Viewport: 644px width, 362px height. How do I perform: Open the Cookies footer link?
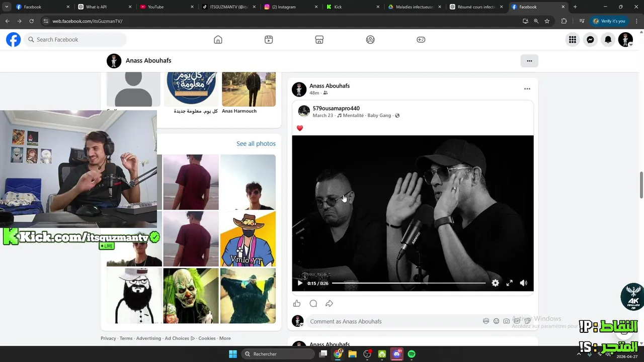pyautogui.click(x=207, y=338)
